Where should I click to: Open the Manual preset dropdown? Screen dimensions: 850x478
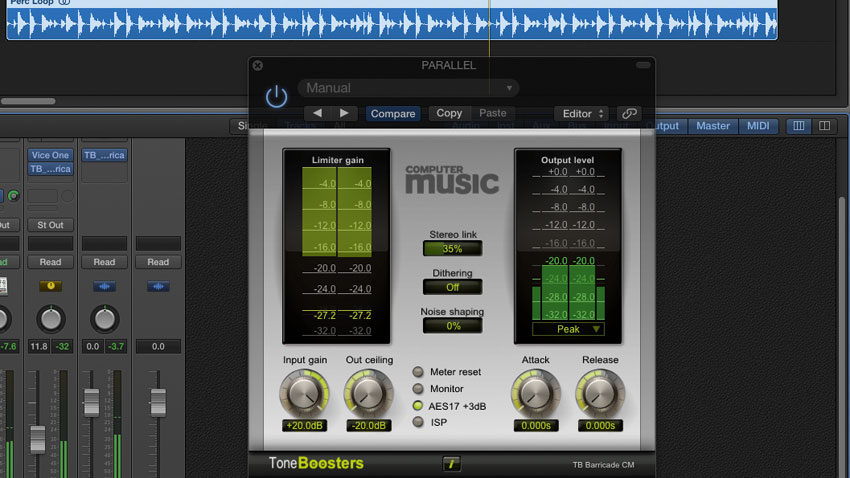tap(408, 88)
